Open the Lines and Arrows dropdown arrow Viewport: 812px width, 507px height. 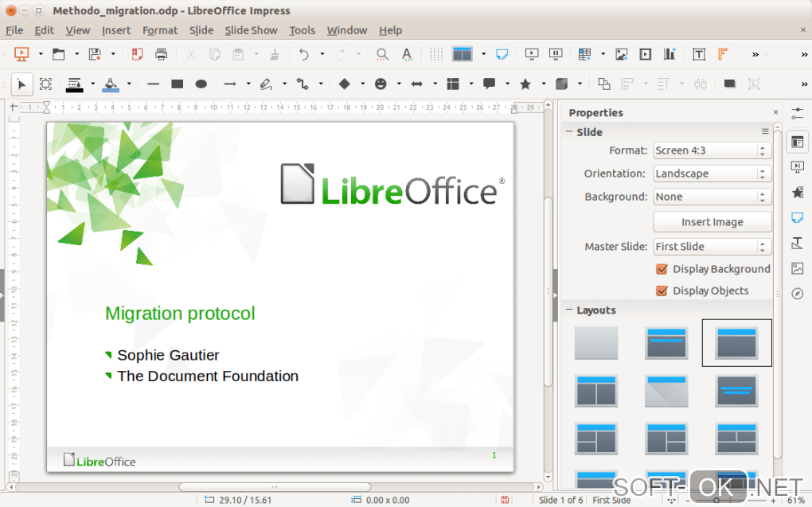[248, 84]
